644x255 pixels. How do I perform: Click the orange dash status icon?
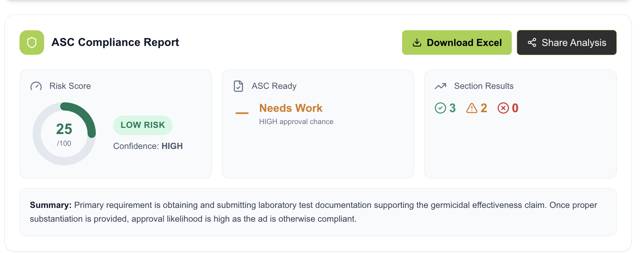pos(242,113)
